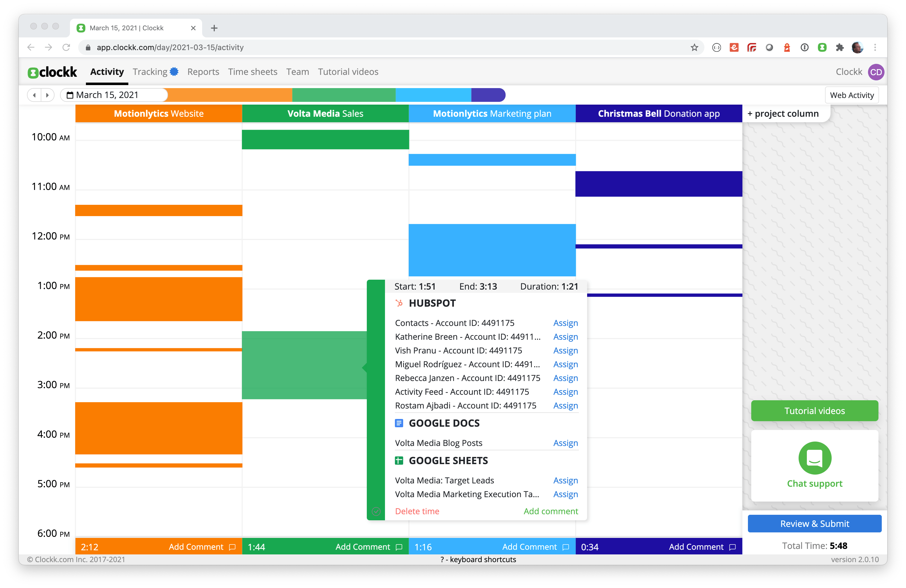
Task: Open the Tracking tab
Action: (150, 72)
